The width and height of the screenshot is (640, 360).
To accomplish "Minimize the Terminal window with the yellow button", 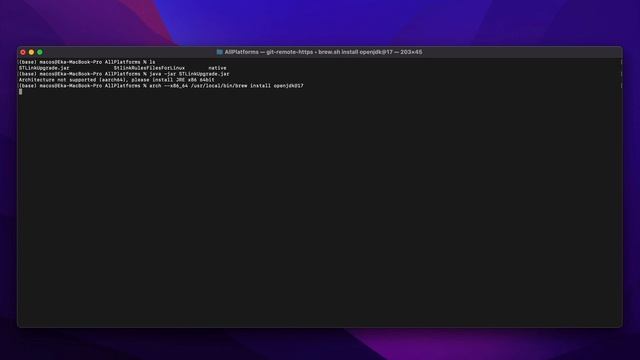I will point(31,52).
